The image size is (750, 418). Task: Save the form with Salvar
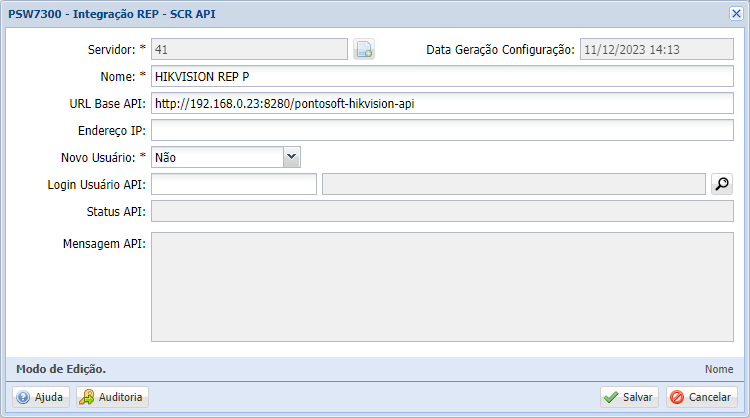pos(629,397)
